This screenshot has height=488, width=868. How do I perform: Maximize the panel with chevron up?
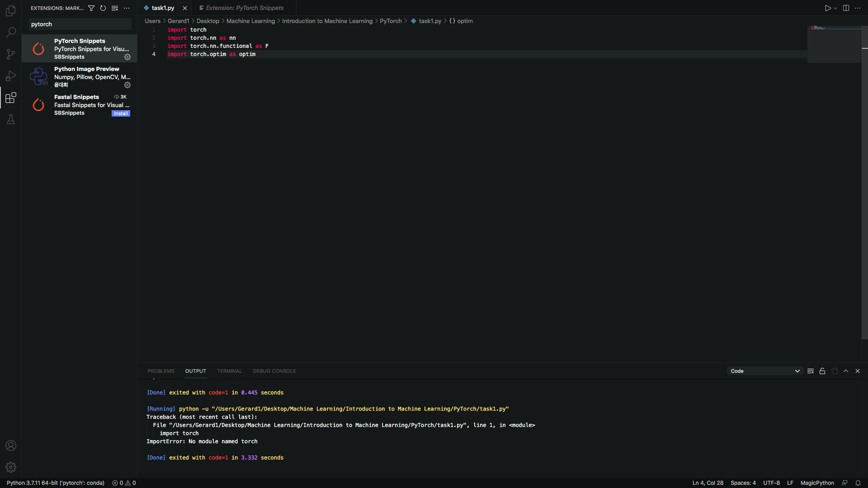(846, 371)
